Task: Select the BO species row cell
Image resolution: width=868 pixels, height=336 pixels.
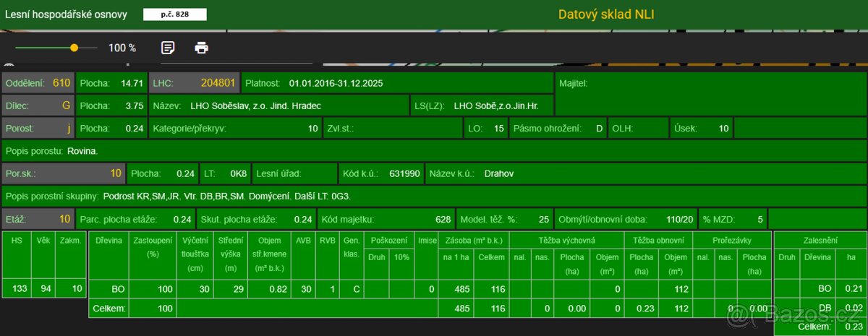Action: 108,289
